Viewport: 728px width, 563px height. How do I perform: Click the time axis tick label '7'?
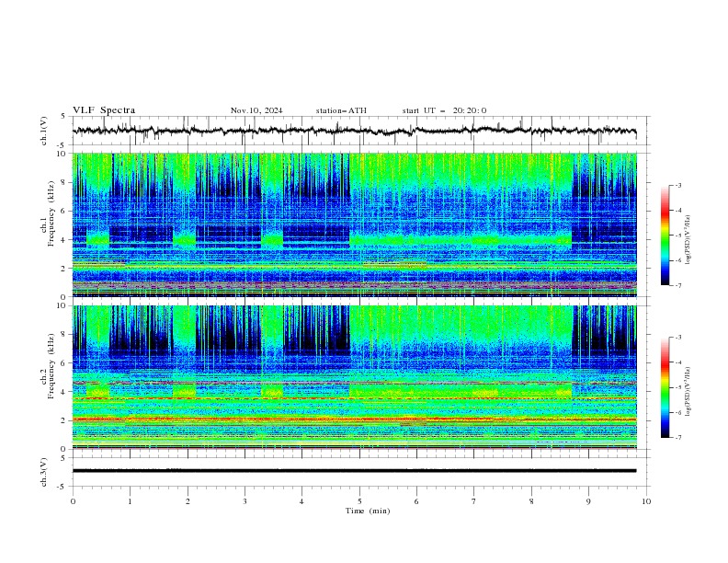(x=474, y=501)
